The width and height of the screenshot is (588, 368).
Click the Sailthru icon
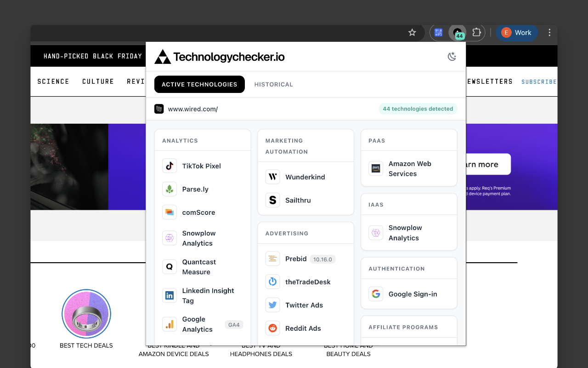pyautogui.click(x=273, y=200)
